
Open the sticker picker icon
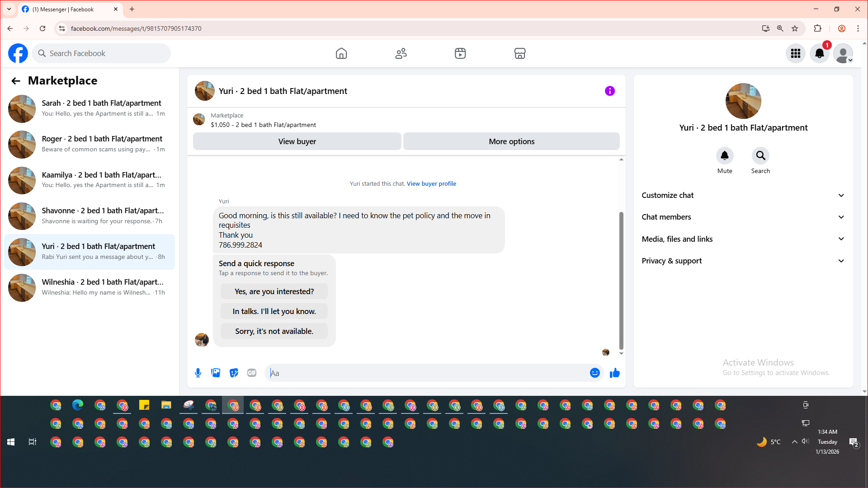pos(234,373)
